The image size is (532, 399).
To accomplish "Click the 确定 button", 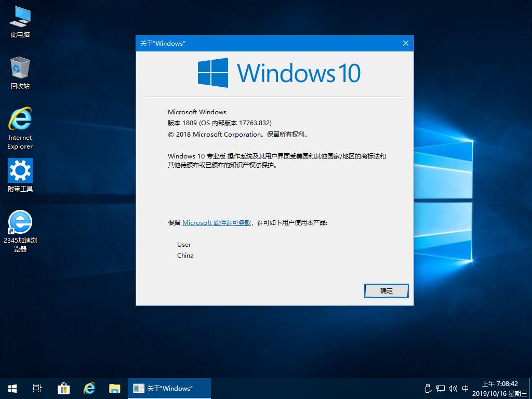I will tap(386, 291).
